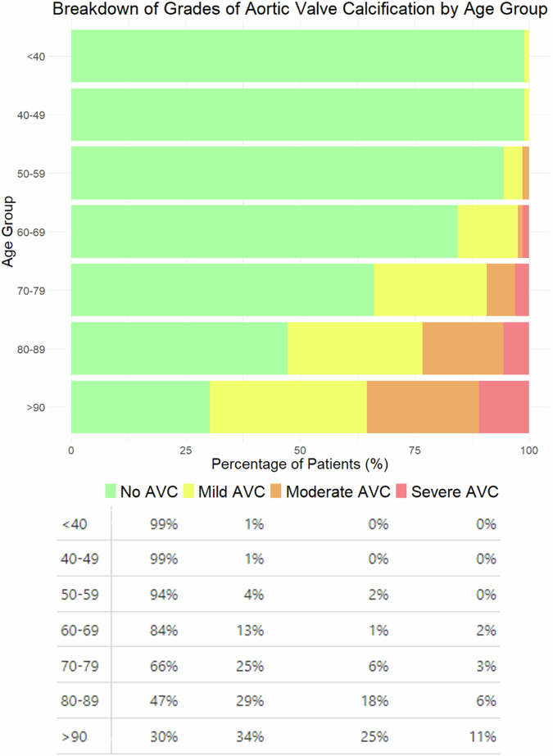This screenshot has width=553, height=756.
Task: Click the chart title about Aortic Valve Calcification
Action: 299,11
